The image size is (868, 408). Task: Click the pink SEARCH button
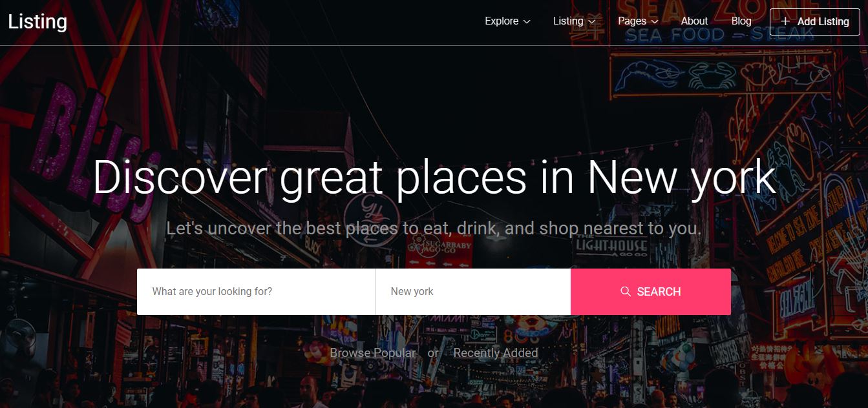(x=651, y=292)
